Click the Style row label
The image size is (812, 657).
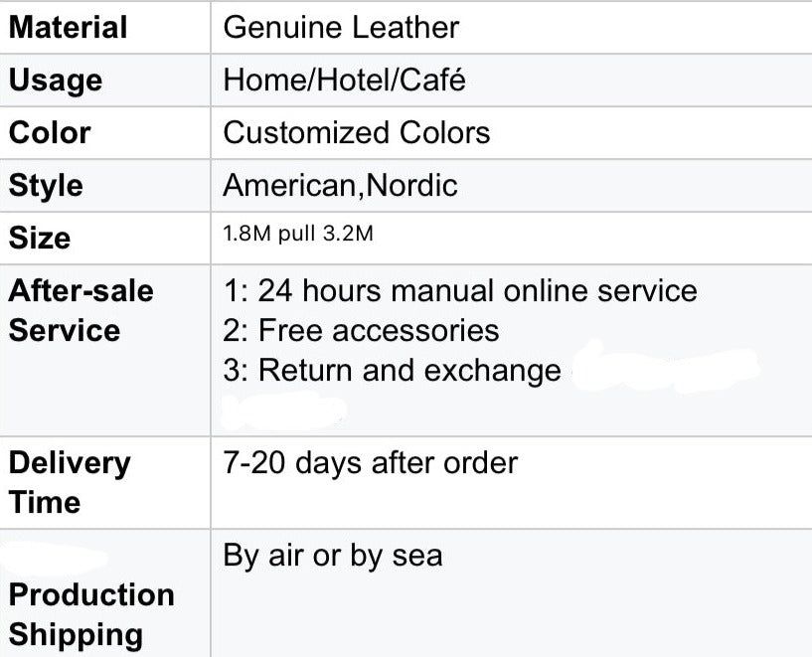(x=46, y=186)
